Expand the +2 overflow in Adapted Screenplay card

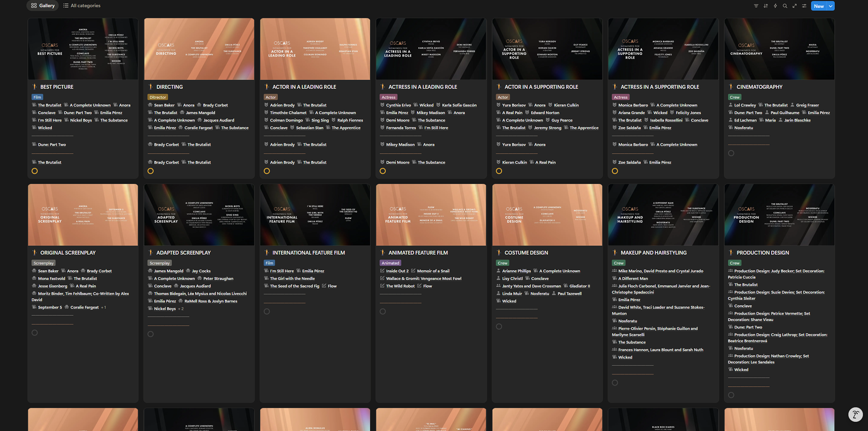pyautogui.click(x=181, y=309)
